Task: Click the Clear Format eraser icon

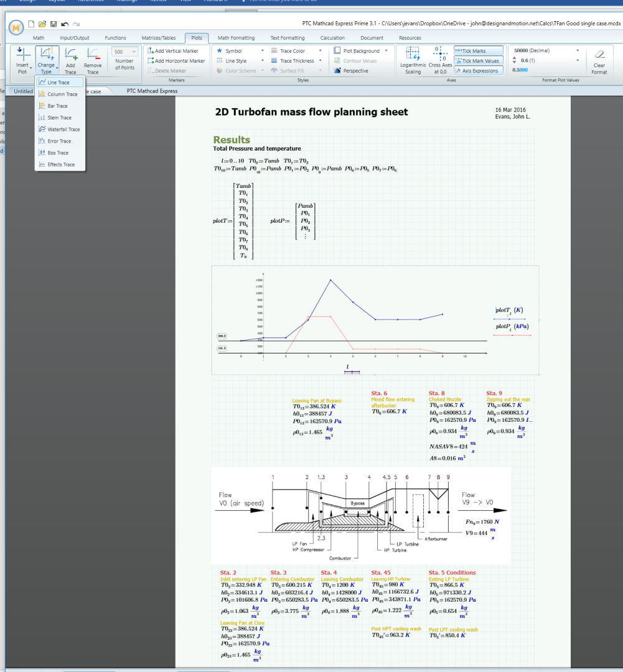Action: coord(599,54)
